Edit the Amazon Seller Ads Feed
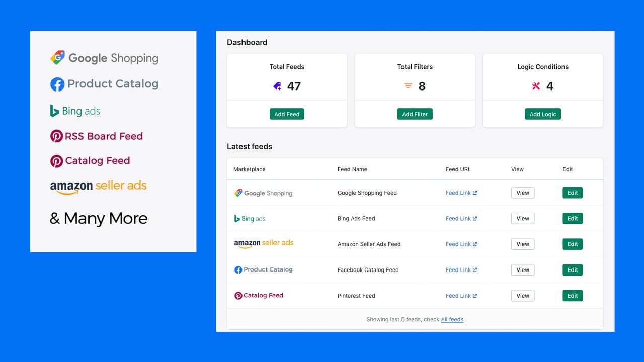The image size is (644, 362). click(x=573, y=244)
